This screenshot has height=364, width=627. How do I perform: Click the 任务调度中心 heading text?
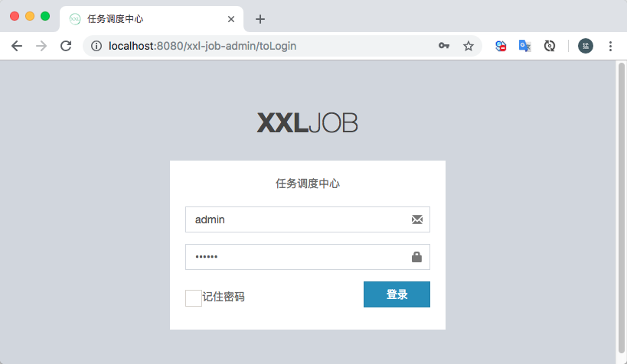tap(308, 184)
